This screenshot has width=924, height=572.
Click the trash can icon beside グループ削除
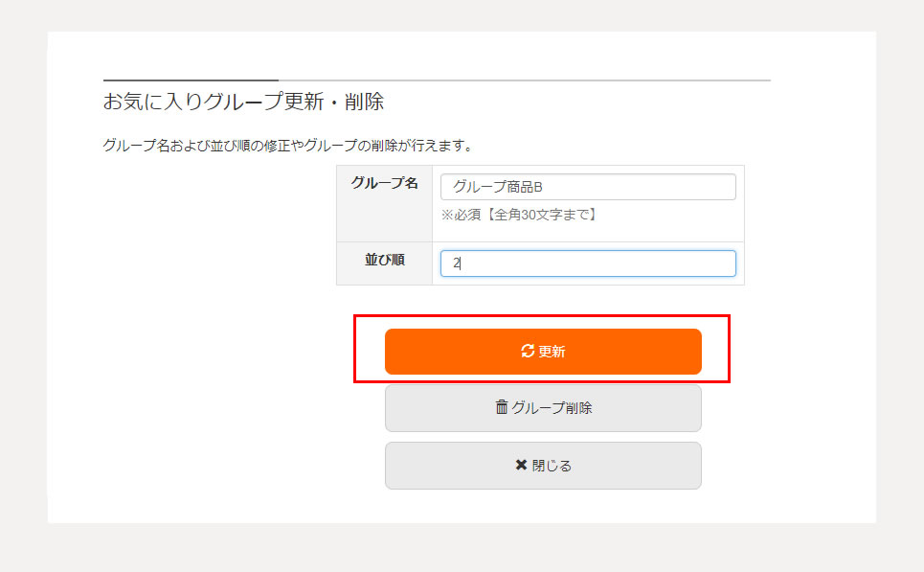[502, 407]
